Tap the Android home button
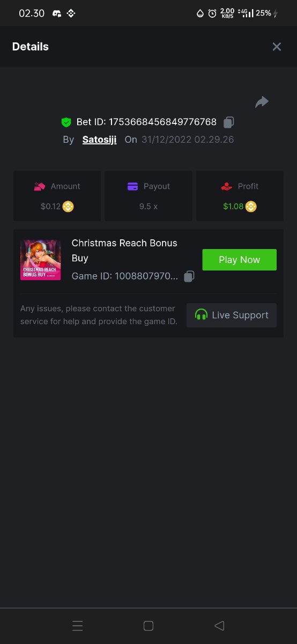The width and height of the screenshot is (297, 644). (x=149, y=626)
